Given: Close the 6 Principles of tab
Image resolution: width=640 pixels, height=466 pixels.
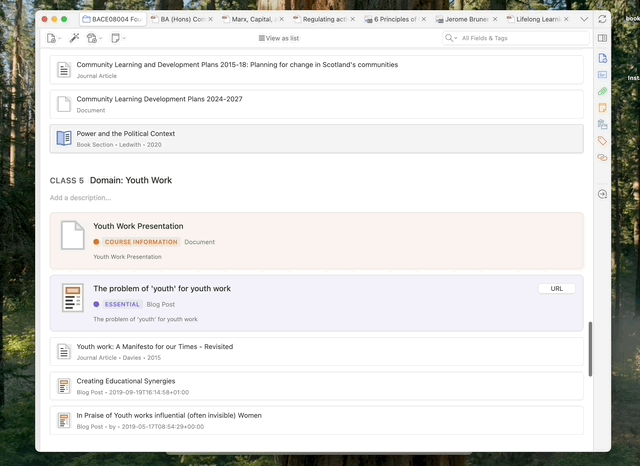Looking at the screenshot, I should click(x=424, y=19).
